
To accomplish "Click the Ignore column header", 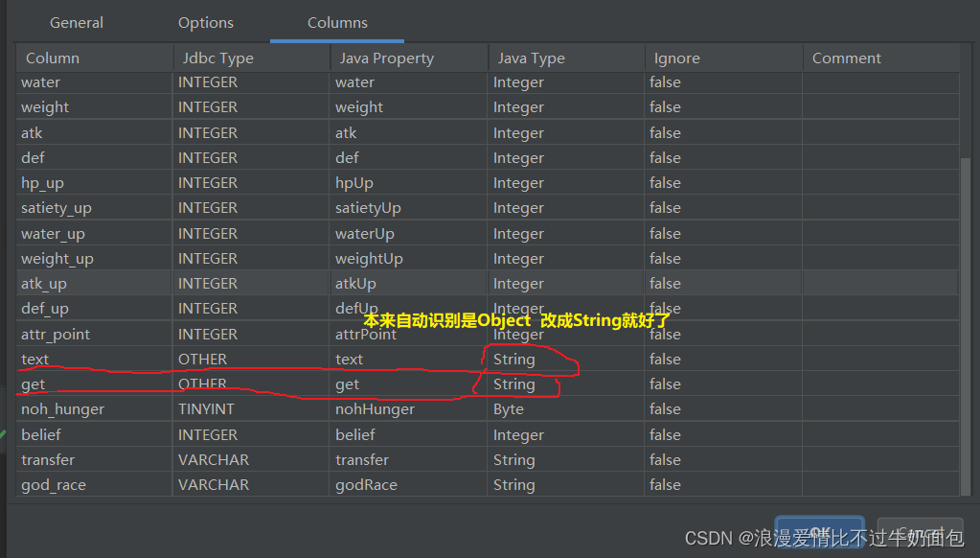I will point(724,58).
